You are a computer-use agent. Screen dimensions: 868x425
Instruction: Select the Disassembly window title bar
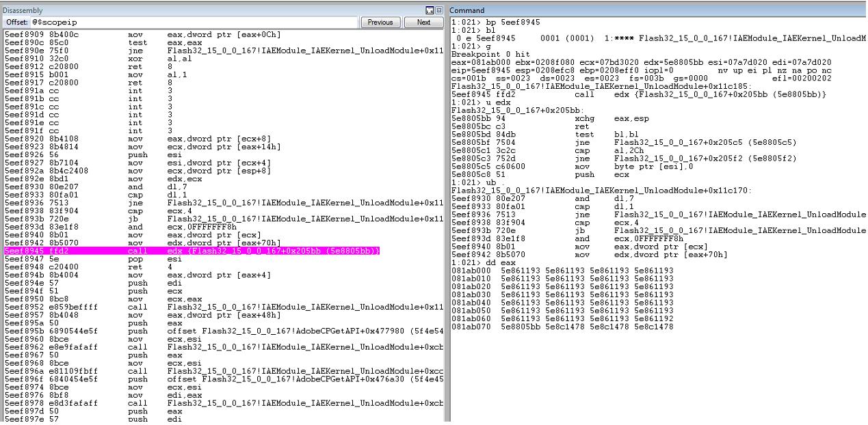tap(212, 10)
